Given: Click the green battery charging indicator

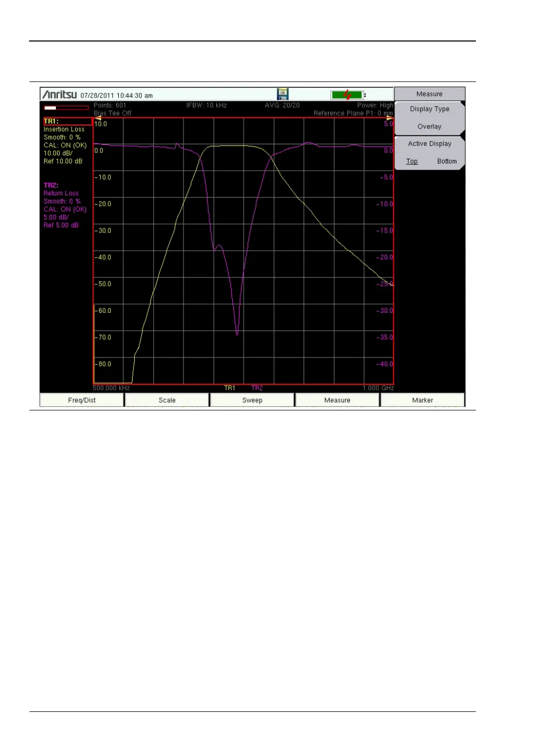Looking at the screenshot, I should 348,94.
